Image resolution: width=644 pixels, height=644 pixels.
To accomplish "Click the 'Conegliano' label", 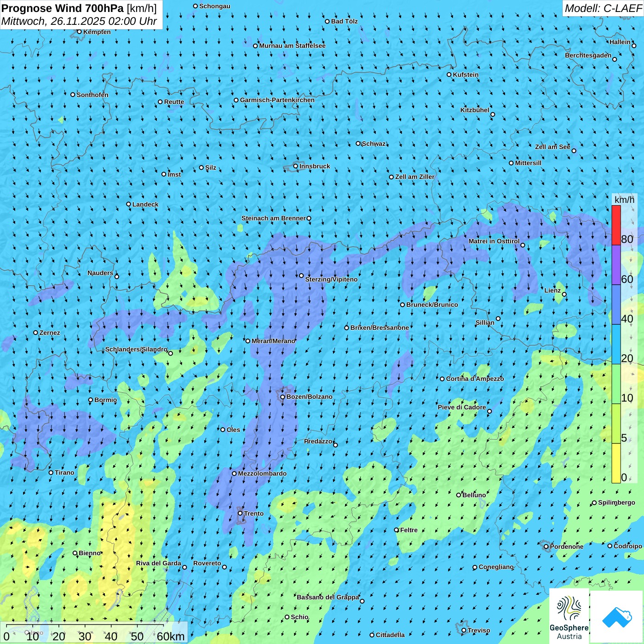I will [x=496, y=567].
